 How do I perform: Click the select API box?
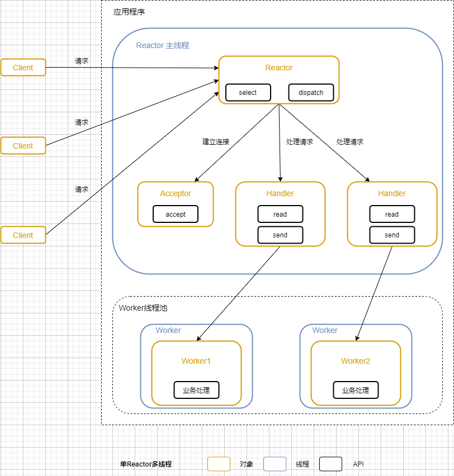(x=248, y=93)
